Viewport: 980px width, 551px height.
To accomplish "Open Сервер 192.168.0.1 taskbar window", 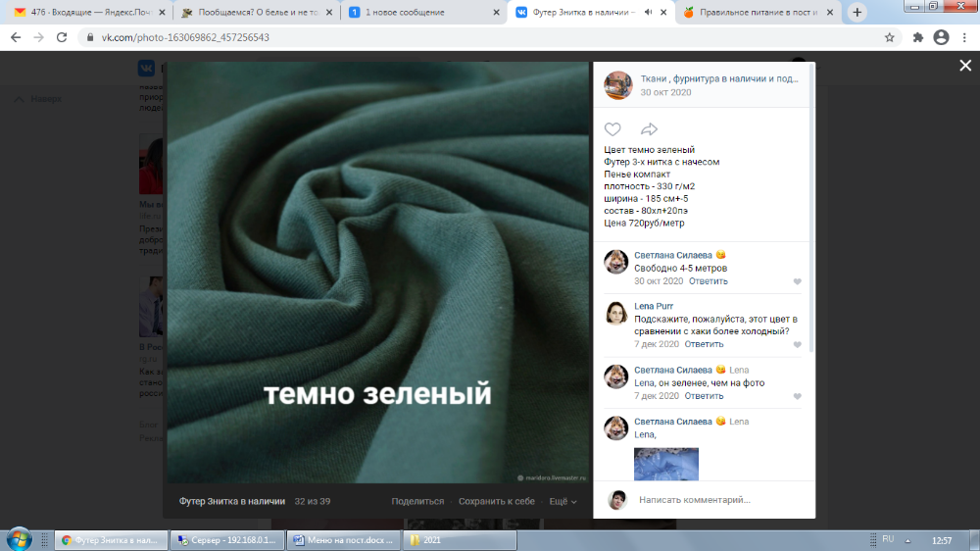I will point(227,540).
